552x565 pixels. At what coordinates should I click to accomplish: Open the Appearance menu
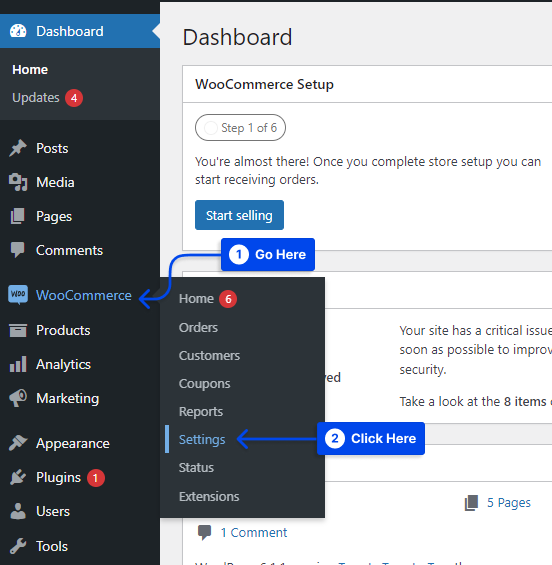[x=73, y=443]
